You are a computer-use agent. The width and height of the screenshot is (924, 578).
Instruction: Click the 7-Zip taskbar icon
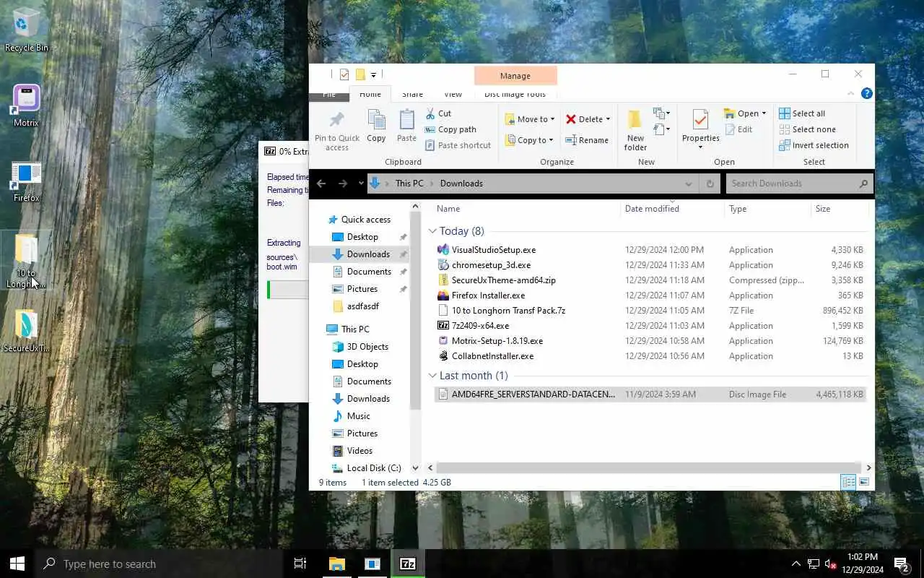point(408,564)
